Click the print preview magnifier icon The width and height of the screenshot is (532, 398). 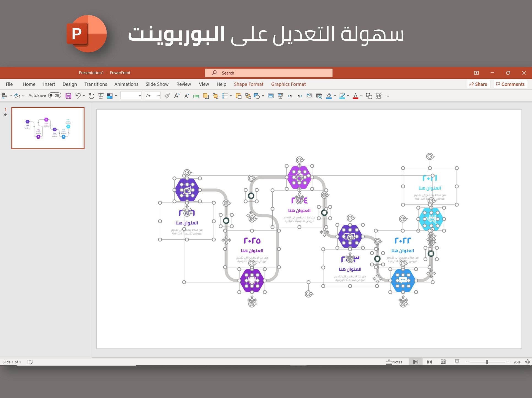(x=319, y=96)
